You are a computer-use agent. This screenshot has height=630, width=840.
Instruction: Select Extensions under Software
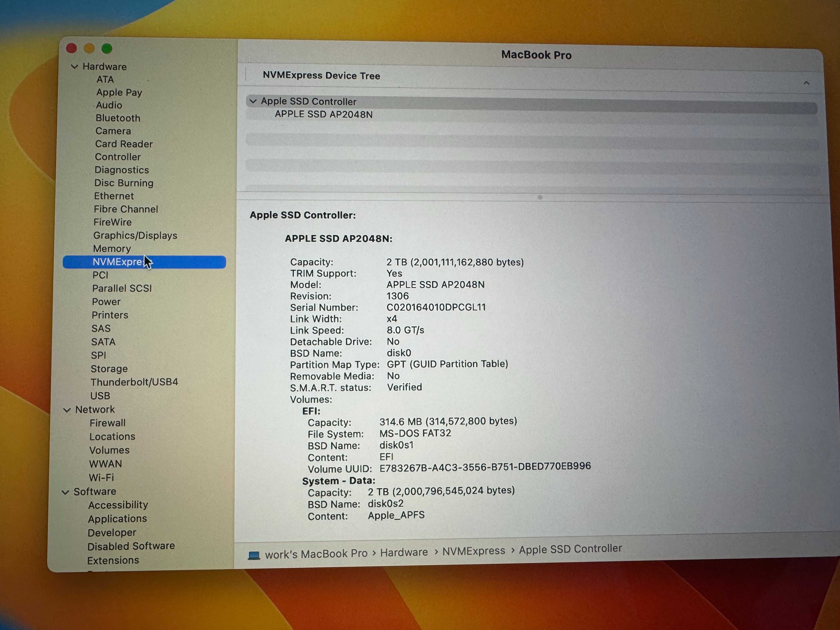113,560
